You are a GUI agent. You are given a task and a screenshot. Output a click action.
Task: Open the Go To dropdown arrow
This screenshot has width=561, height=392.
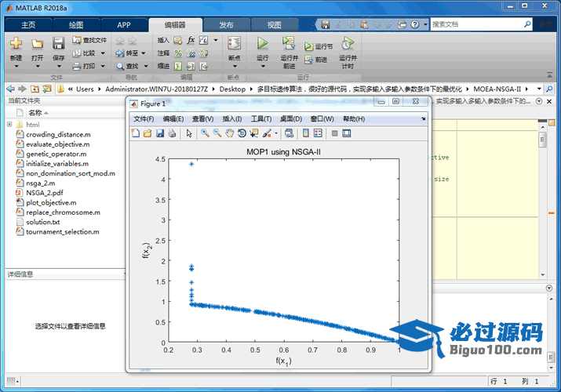point(144,53)
